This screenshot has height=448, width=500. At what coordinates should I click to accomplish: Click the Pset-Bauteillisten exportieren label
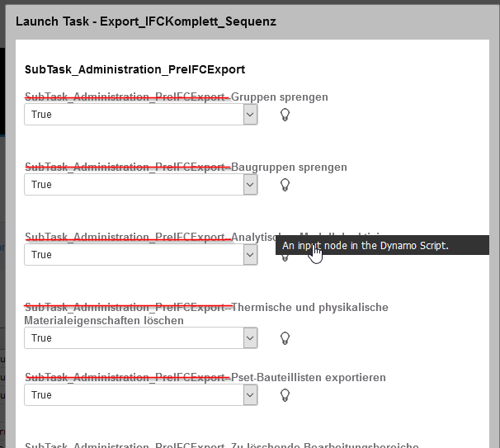pyautogui.click(x=309, y=378)
